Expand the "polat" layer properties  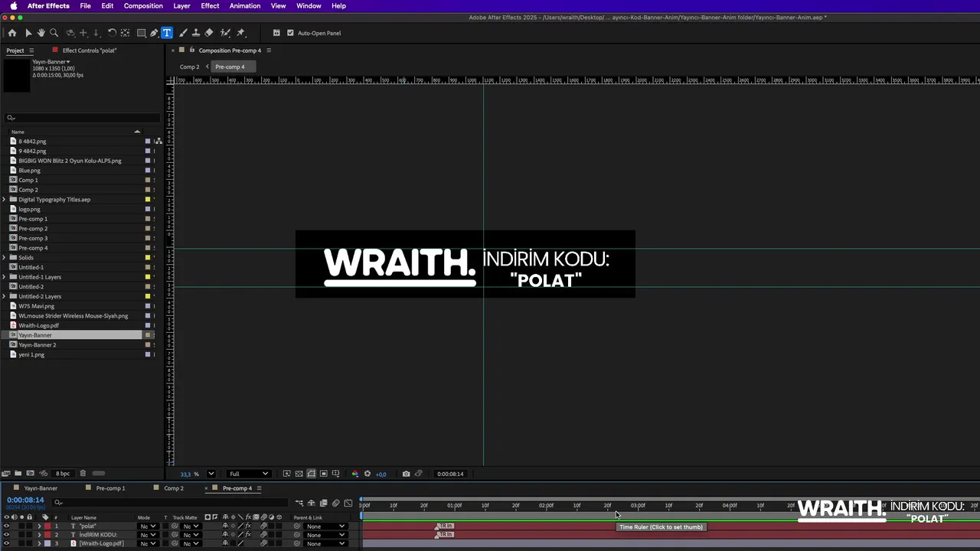pyautogui.click(x=39, y=527)
